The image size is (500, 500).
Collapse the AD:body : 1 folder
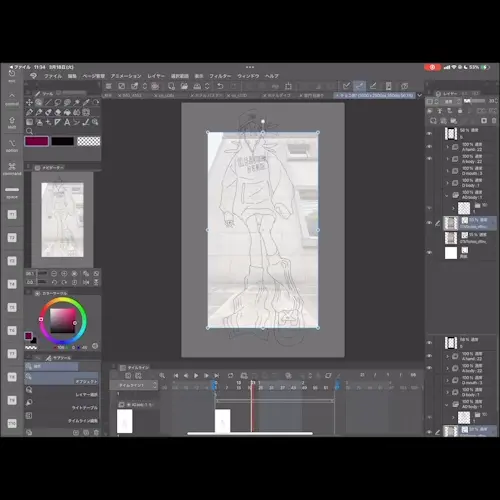[x=447, y=195]
